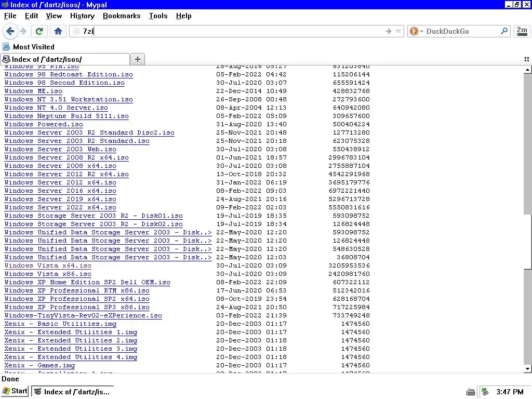Open Windows XP Home Edition SP2 Dell OEM.iso

[87, 282]
